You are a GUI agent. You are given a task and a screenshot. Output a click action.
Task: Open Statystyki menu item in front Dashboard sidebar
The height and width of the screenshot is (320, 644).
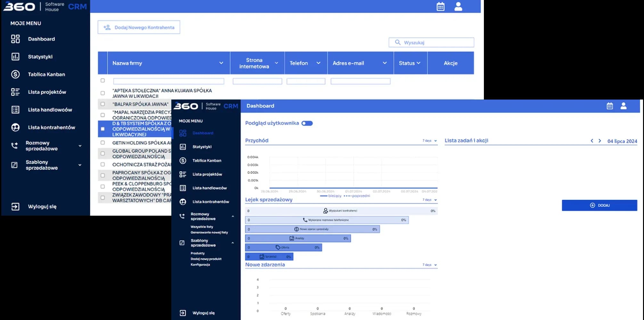(x=202, y=147)
